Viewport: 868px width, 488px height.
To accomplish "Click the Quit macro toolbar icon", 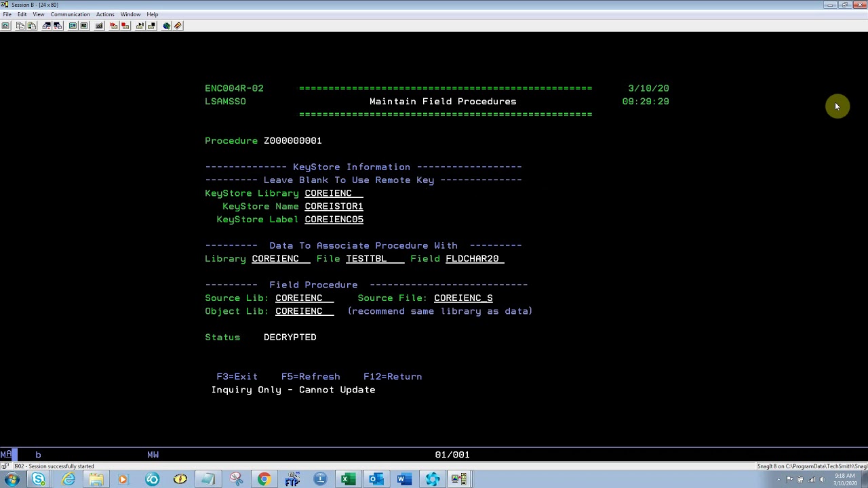I will 151,26.
